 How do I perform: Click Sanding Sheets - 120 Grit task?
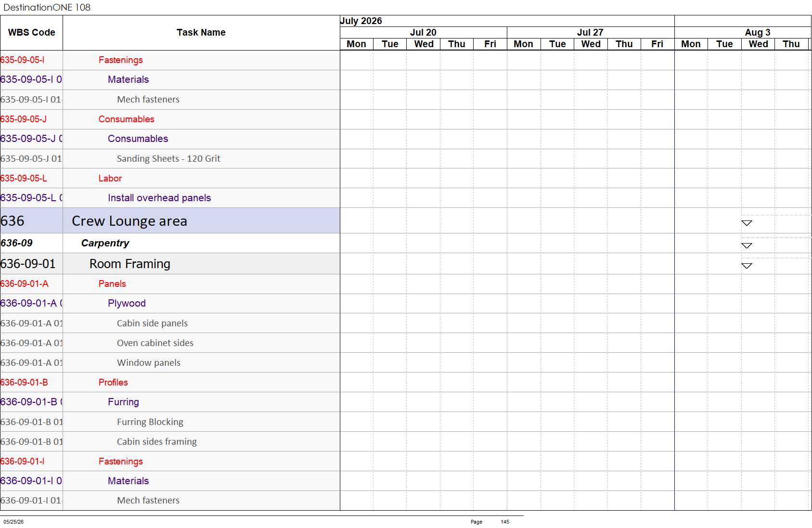coord(168,159)
